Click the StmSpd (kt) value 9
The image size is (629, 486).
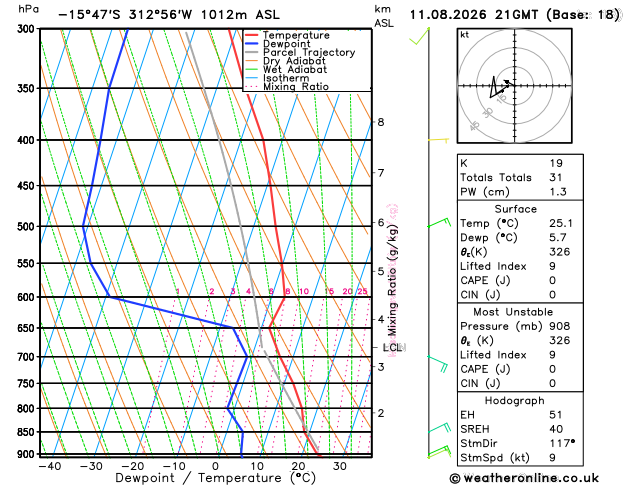click(553, 458)
